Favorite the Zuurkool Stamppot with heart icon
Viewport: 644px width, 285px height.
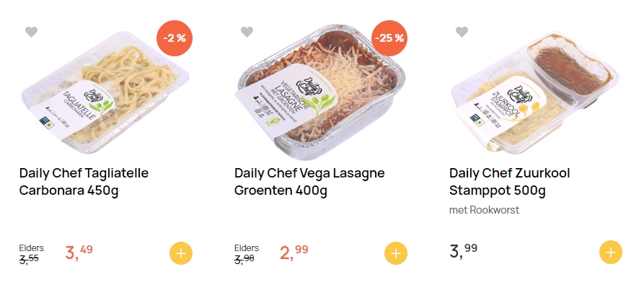[462, 32]
